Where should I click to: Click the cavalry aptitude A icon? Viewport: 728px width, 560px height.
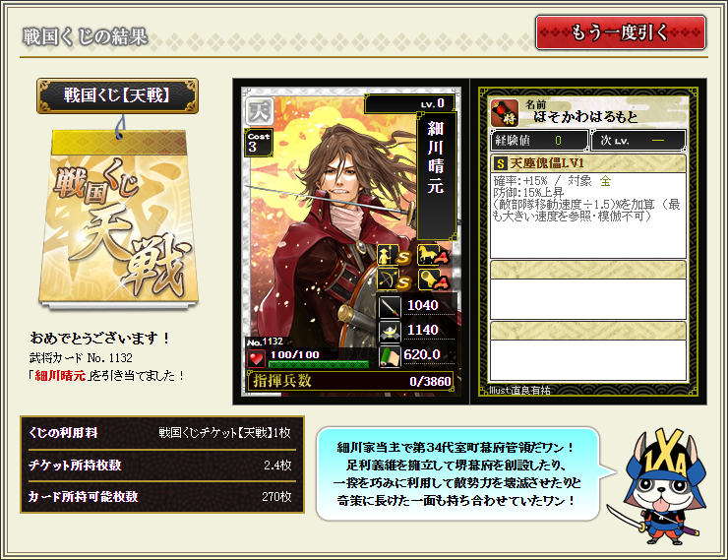pyautogui.click(x=434, y=255)
